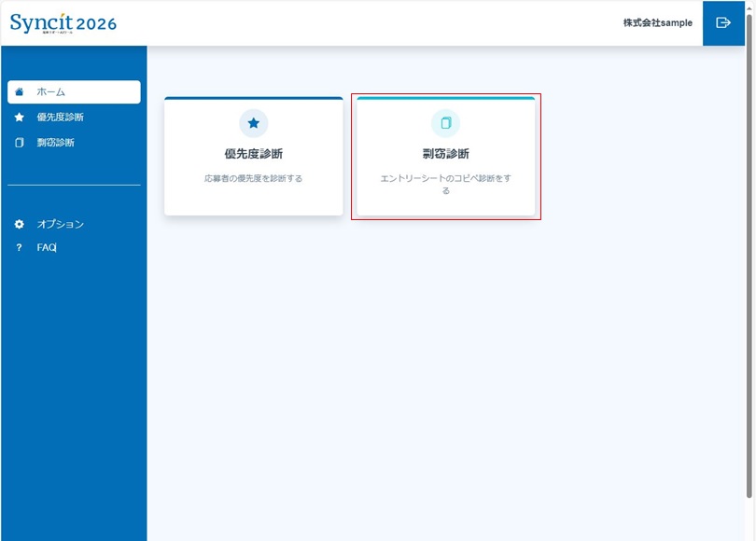
Task: Click the home icon in the sidebar
Action: pyautogui.click(x=20, y=91)
